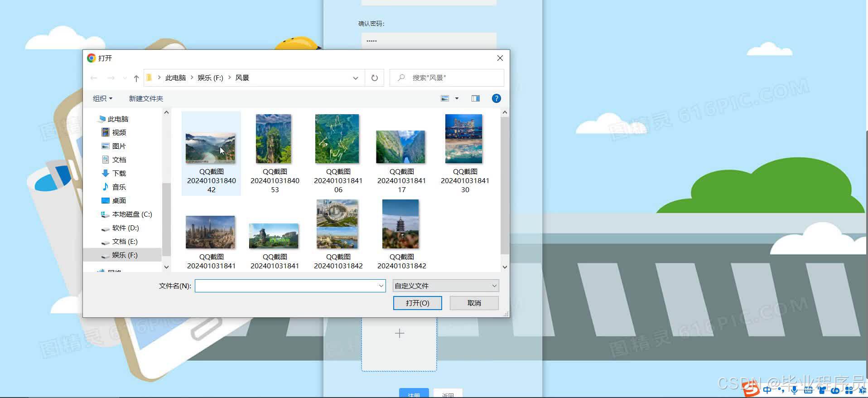868x398 pixels.
Task: Close the 打开 dialog
Action: 500,58
